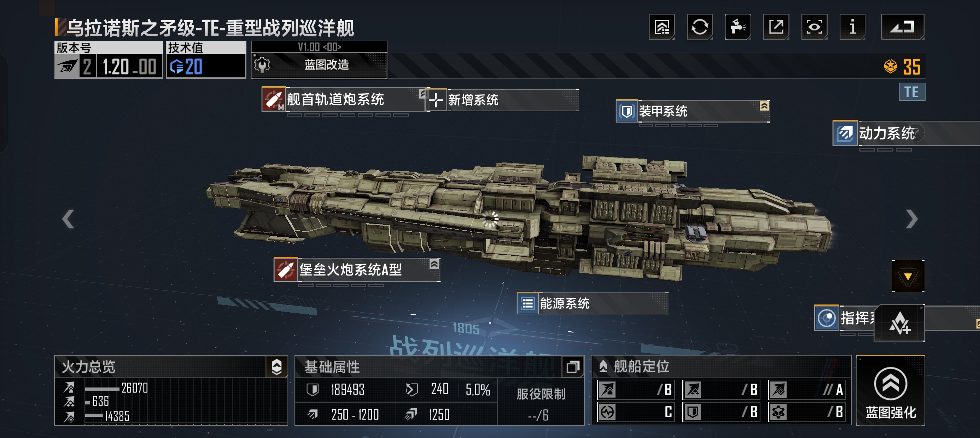Image resolution: width=980 pixels, height=438 pixels.
Task: Open ship info via the i icon
Action: (x=852, y=27)
